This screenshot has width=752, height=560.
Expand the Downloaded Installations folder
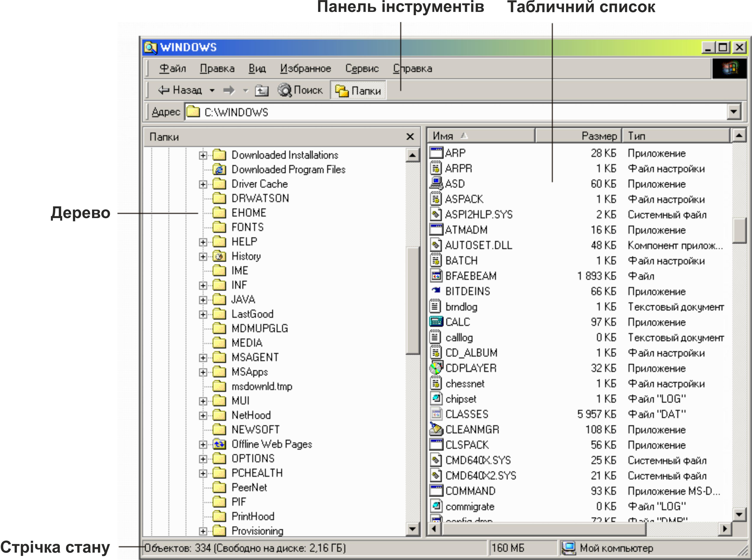(x=203, y=155)
